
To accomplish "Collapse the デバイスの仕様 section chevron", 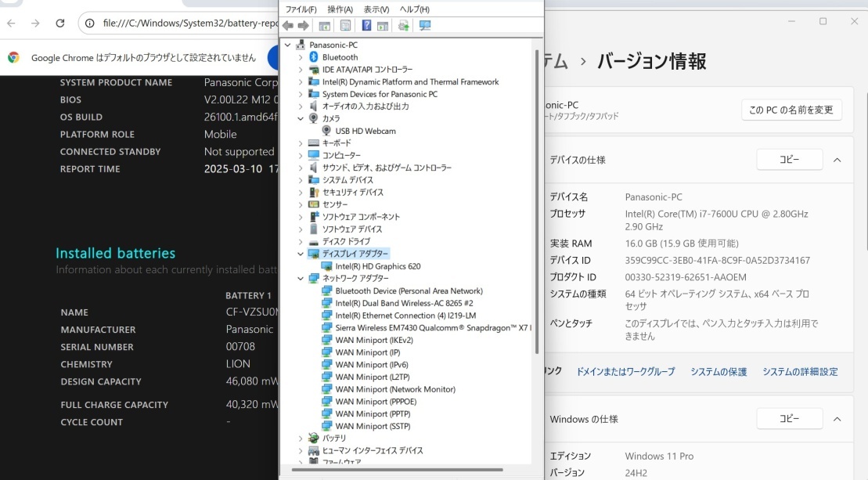I will [x=837, y=160].
